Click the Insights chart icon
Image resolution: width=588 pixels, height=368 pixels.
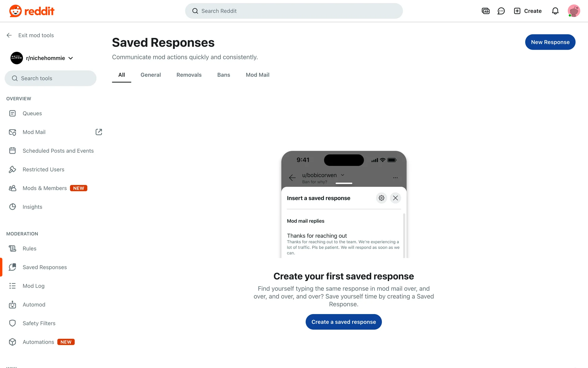click(x=13, y=207)
